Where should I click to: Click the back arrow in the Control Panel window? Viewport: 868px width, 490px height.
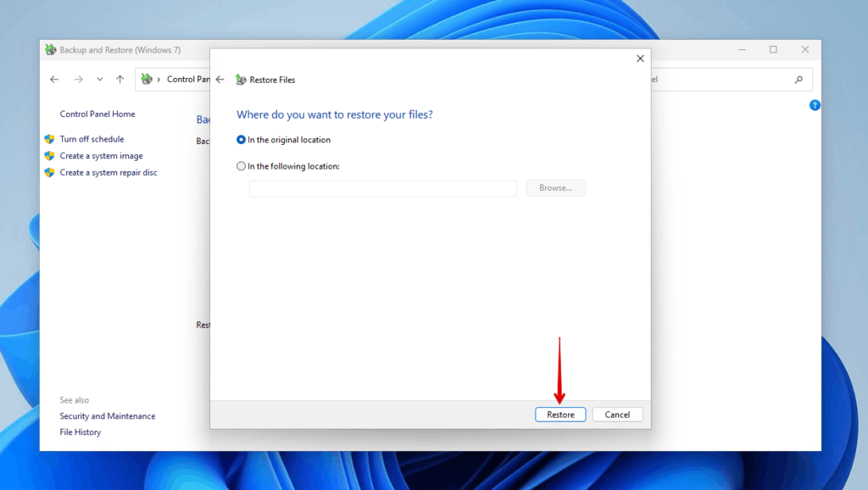pyautogui.click(x=54, y=79)
